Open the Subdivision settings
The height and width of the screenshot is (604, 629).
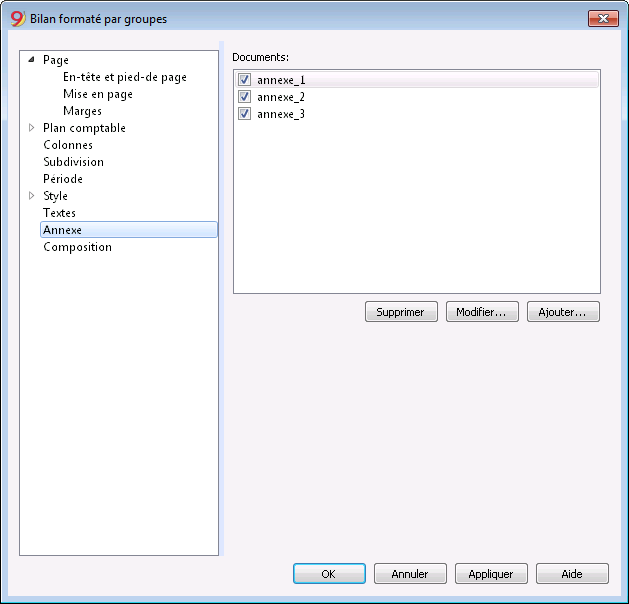73,162
